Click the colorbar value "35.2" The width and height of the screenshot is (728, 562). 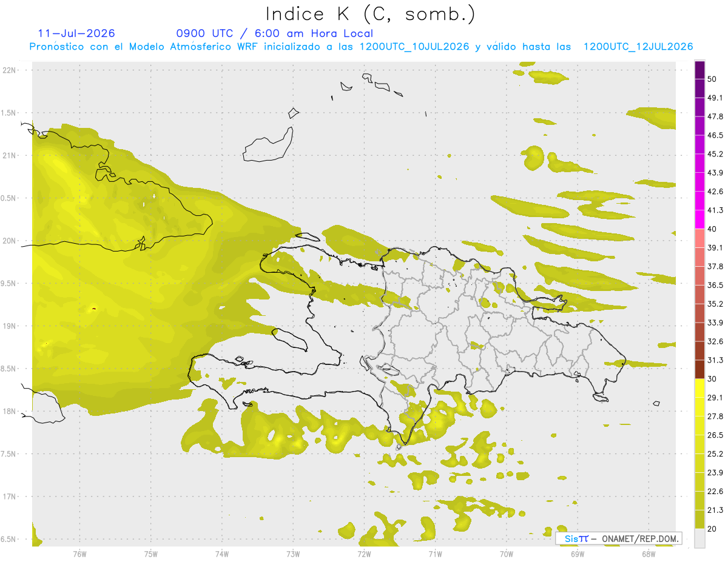[715, 304]
